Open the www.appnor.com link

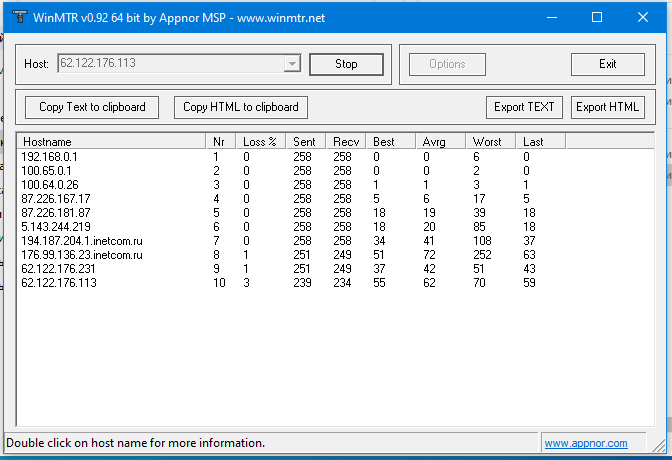pos(585,443)
